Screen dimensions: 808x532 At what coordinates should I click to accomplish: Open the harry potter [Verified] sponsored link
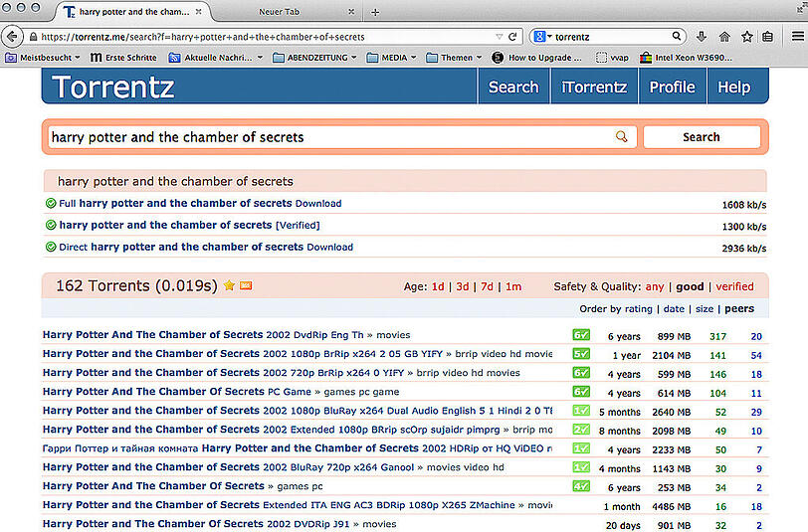pos(189,225)
